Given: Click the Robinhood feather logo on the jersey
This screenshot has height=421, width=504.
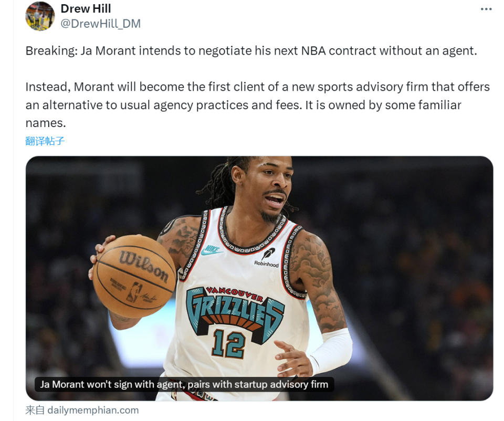Looking at the screenshot, I should pyautogui.click(x=267, y=254).
